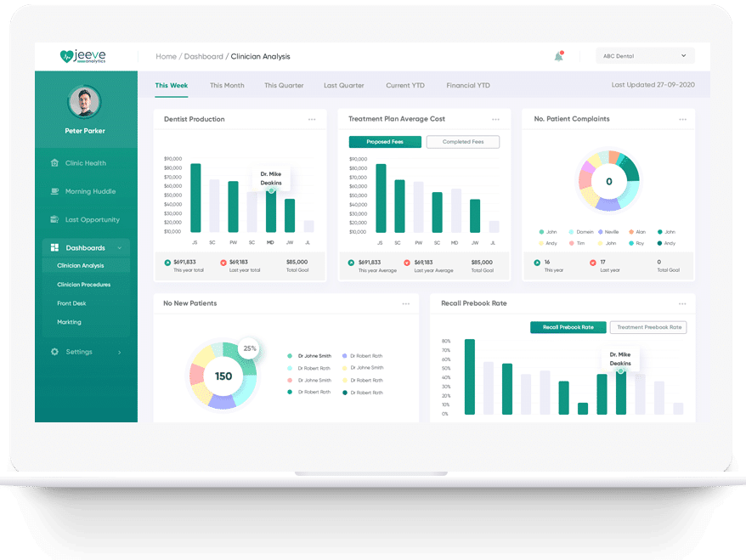Click red down-arrow icon beside Last year total
The width and height of the screenshot is (746, 560).
point(223,263)
